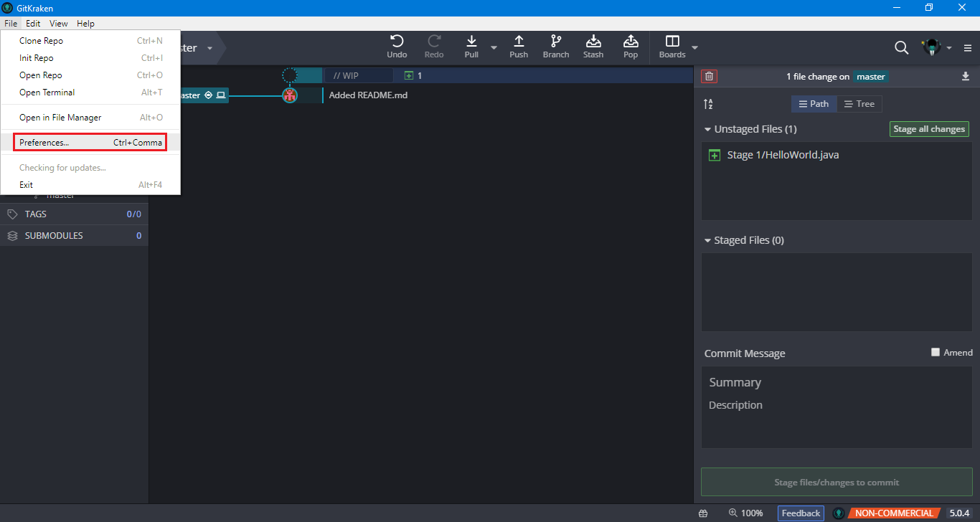
Task: Click the alphabetical sort icon
Action: click(708, 104)
